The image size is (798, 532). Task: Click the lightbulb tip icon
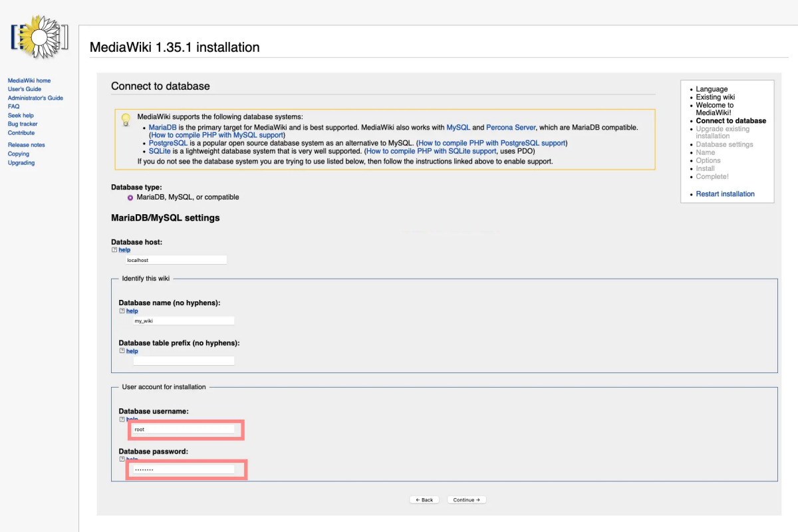pos(125,119)
